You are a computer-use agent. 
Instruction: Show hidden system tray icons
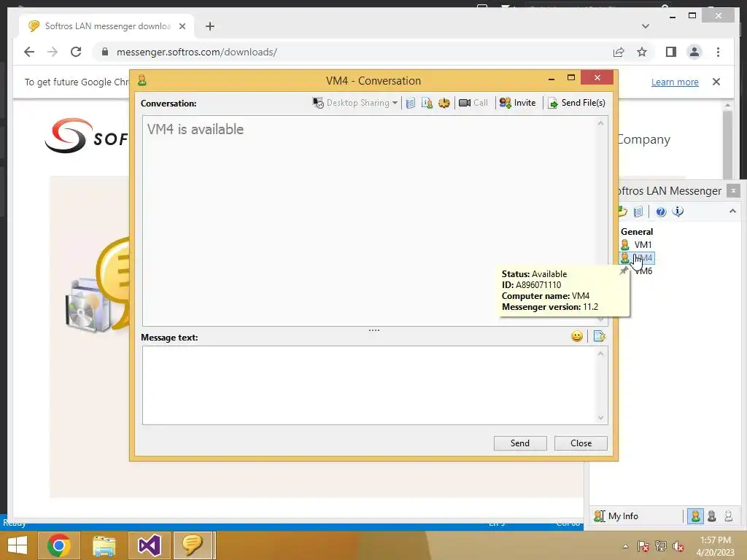tap(625, 546)
